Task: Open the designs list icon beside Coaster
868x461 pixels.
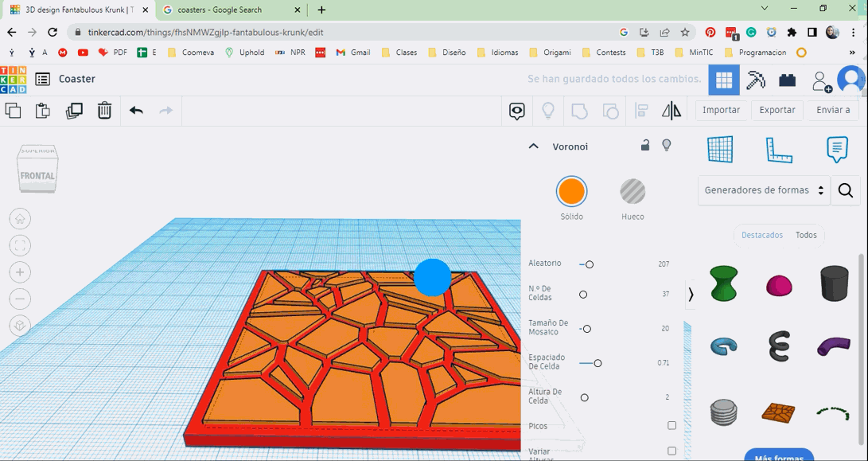Action: pyautogui.click(x=43, y=80)
